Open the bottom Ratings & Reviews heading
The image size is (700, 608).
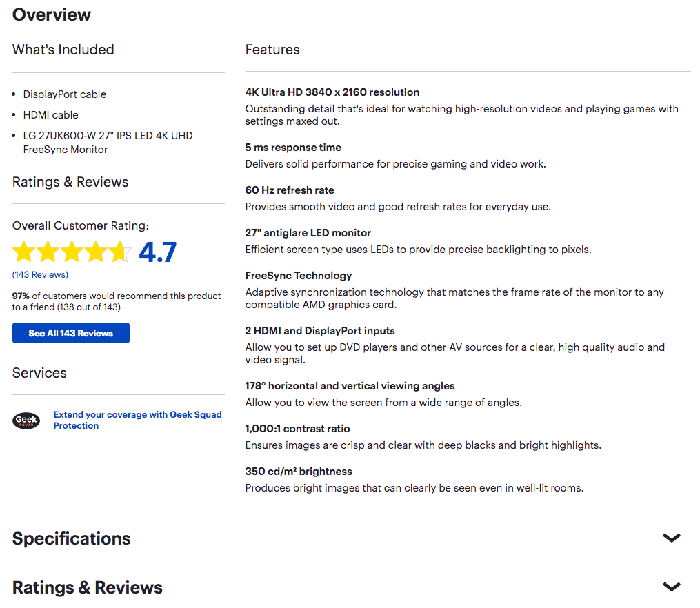tap(88, 587)
